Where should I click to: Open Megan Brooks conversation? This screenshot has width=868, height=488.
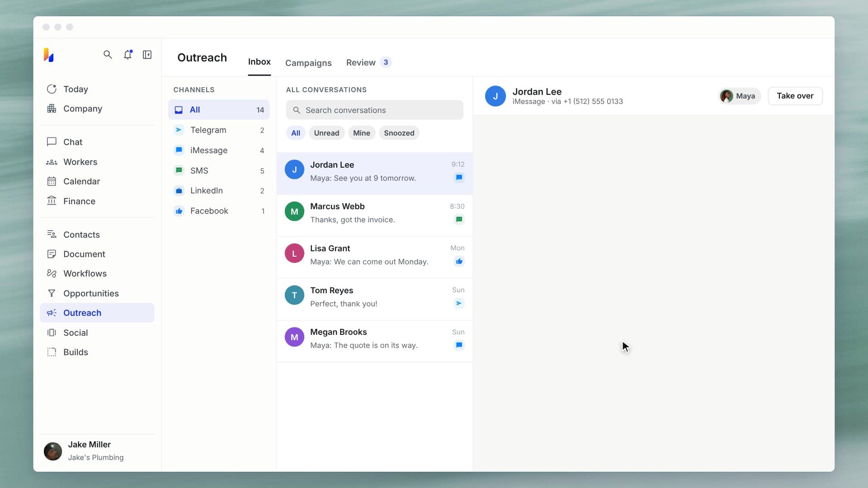click(x=374, y=341)
